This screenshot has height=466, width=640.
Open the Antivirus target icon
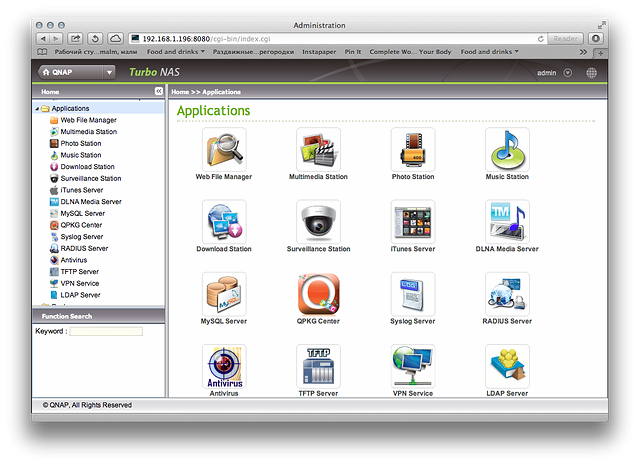pyautogui.click(x=224, y=366)
